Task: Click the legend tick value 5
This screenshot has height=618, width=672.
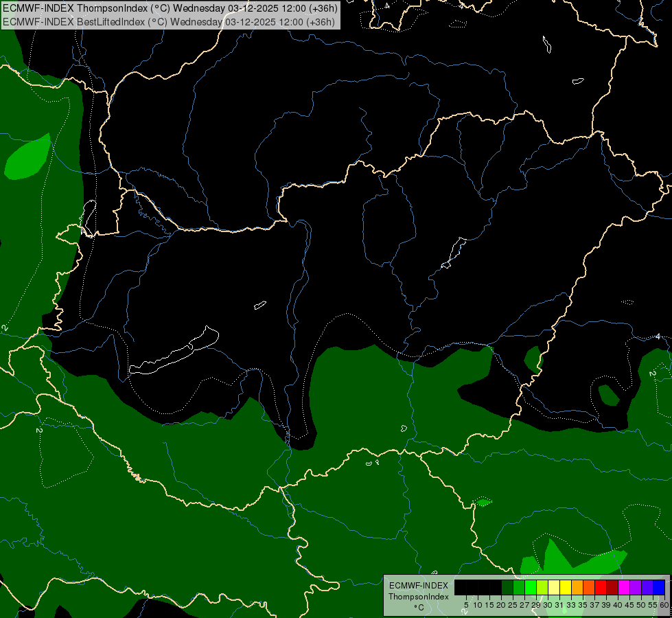Action: (x=466, y=605)
